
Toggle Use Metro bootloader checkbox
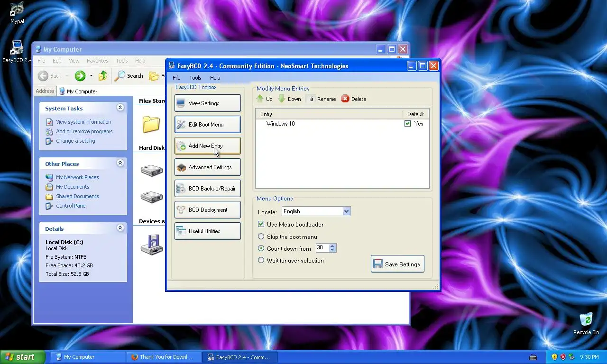click(261, 224)
